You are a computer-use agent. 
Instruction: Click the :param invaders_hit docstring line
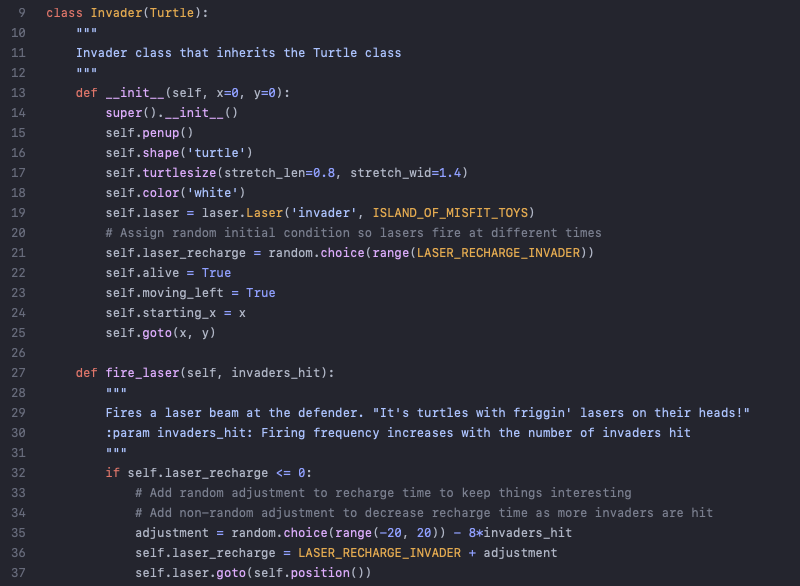pos(398,433)
